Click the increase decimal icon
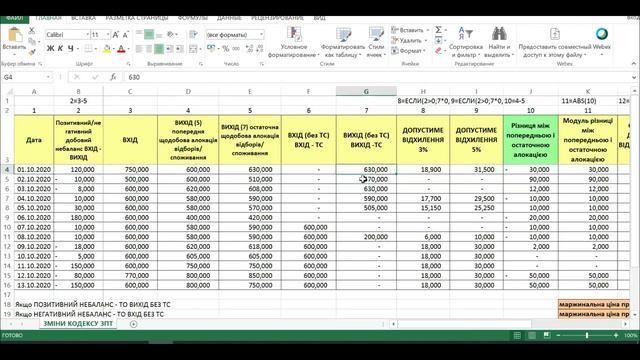This screenshot has height=360, width=640. 249,49
